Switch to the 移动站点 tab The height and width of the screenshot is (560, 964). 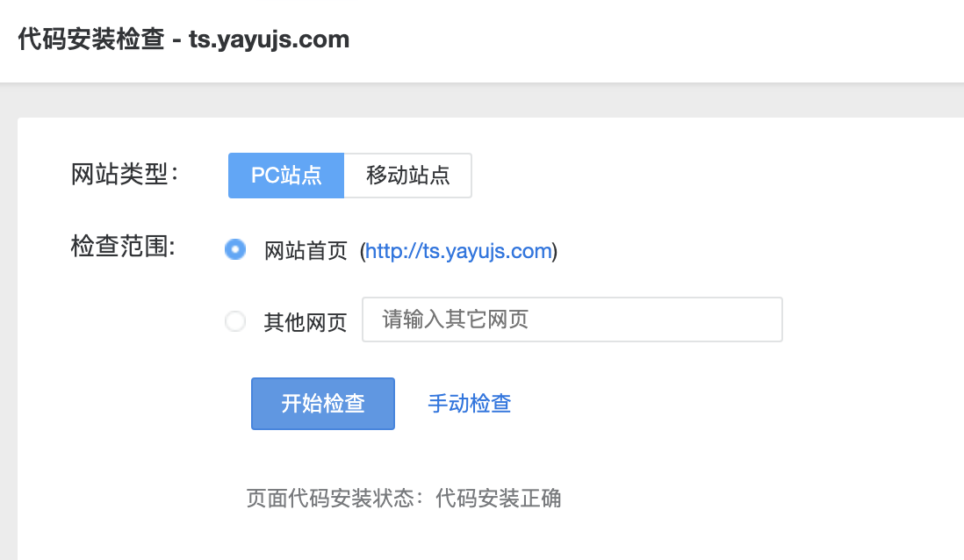click(x=407, y=176)
